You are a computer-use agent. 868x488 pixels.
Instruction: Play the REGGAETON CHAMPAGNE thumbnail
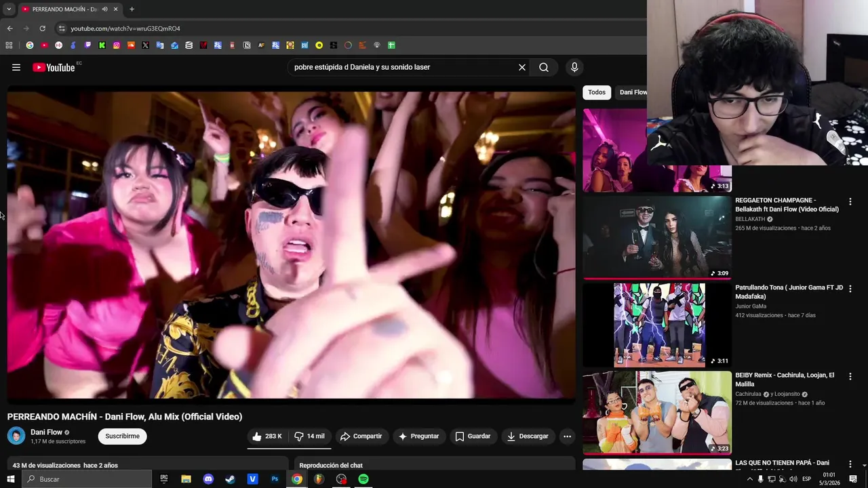[657, 237]
